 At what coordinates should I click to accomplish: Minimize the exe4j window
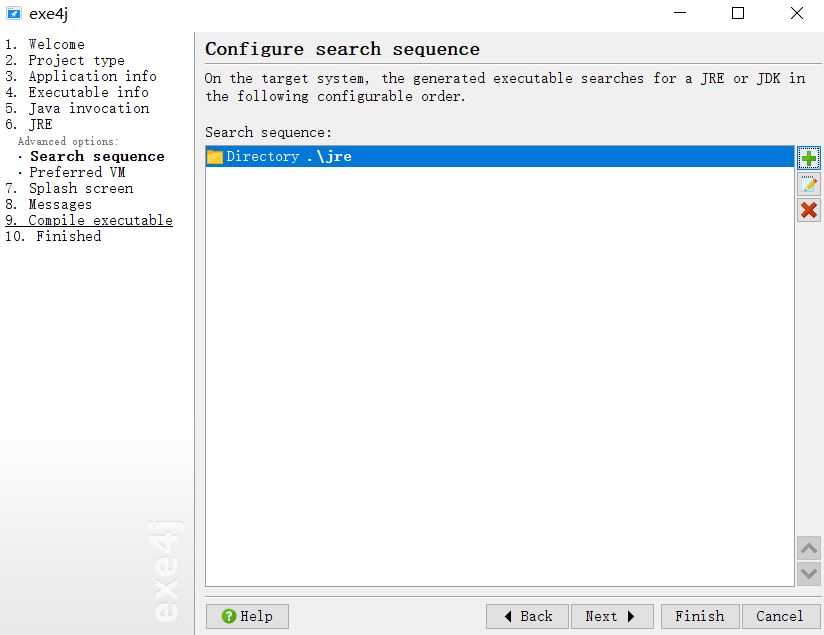680,13
